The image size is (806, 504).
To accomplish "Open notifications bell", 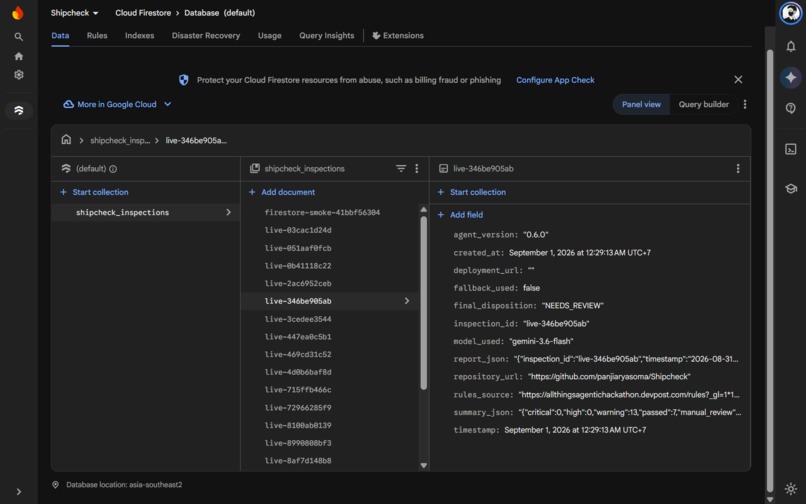I will [791, 46].
